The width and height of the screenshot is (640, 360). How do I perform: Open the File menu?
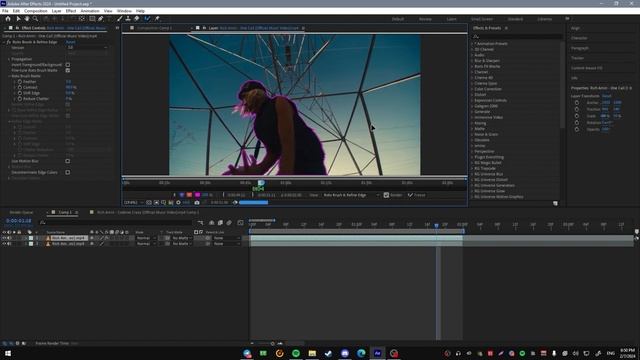pos(5,11)
